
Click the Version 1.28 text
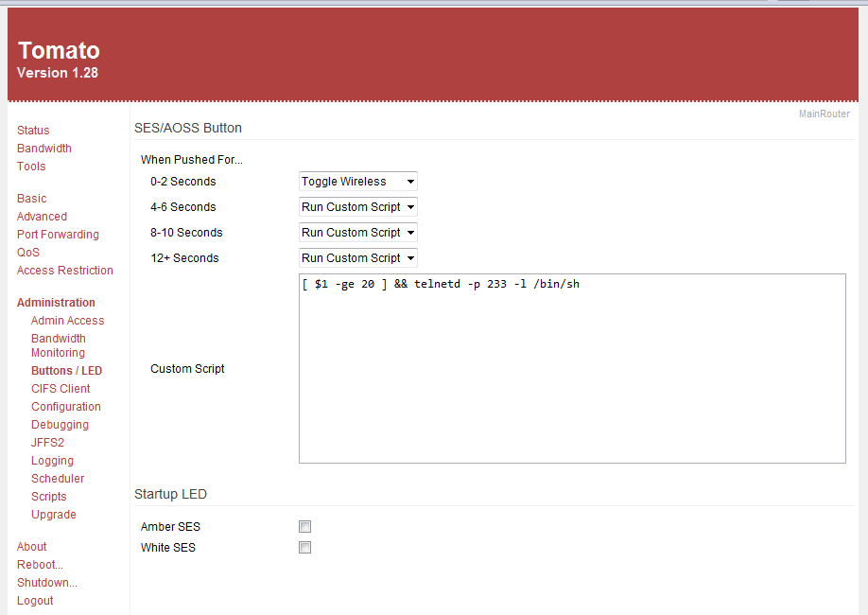point(58,73)
